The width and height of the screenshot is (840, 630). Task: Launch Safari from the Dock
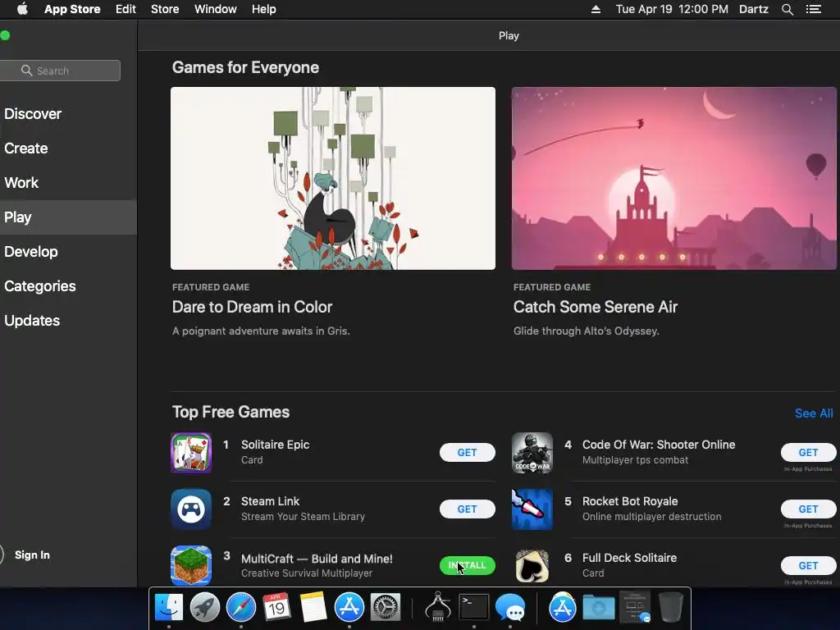tap(241, 608)
